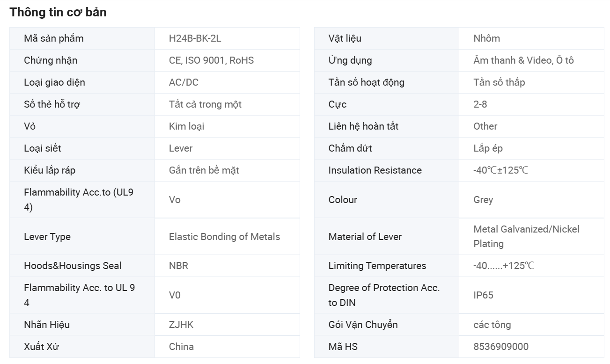Select the NBR seal value
610x364 pixels.
[178, 266]
